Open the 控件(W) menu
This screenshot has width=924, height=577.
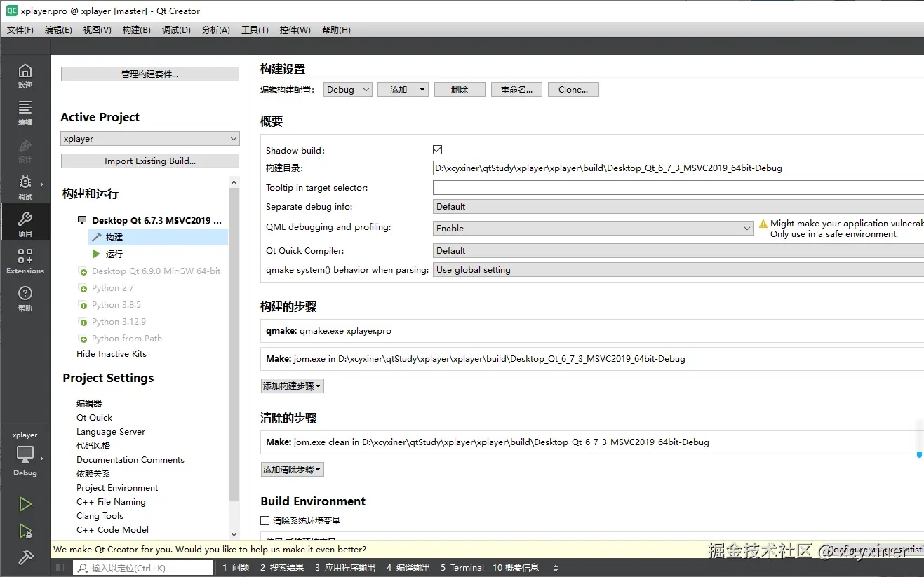pyautogui.click(x=295, y=30)
